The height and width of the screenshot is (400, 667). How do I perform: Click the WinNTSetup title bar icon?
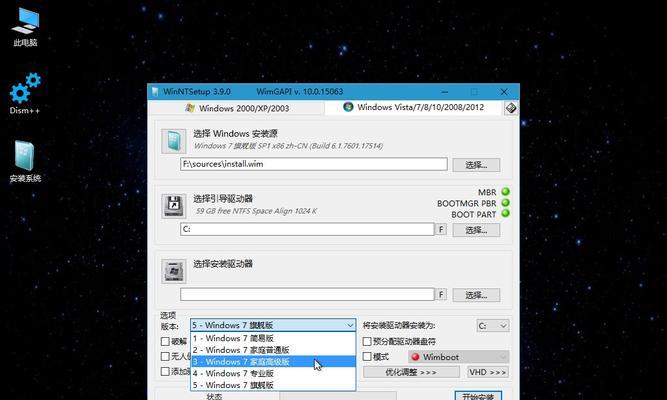click(x=155, y=91)
